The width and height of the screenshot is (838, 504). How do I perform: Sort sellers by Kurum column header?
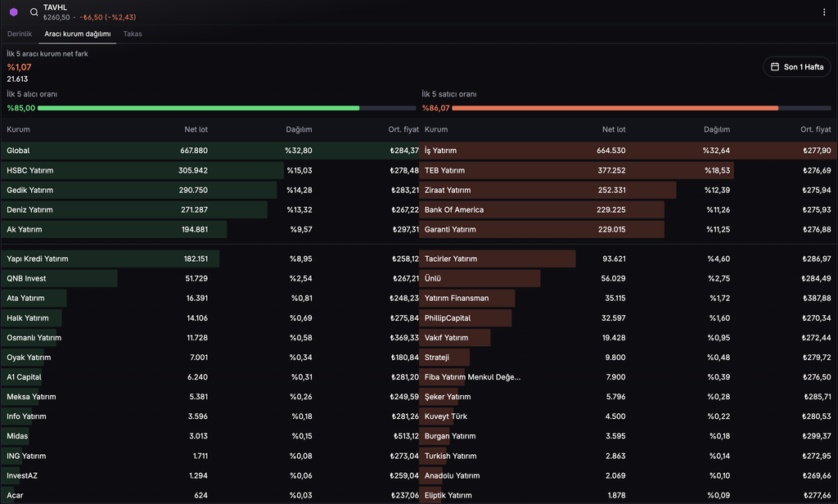point(436,129)
